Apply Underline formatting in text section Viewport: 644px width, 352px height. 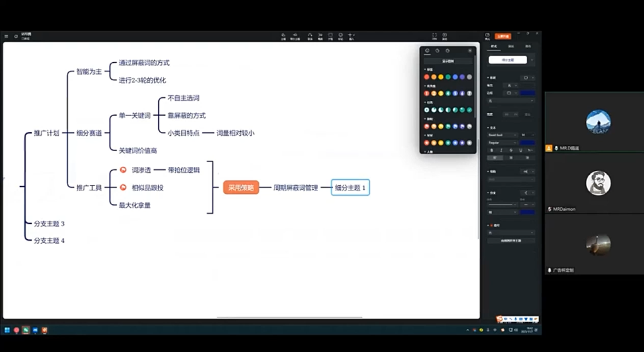tap(520, 150)
